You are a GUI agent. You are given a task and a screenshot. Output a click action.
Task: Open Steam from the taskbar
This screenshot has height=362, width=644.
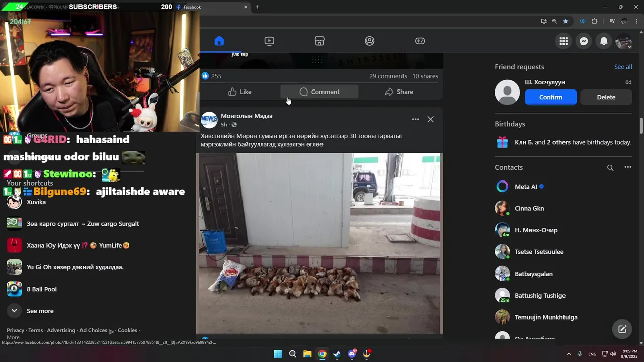point(337,354)
